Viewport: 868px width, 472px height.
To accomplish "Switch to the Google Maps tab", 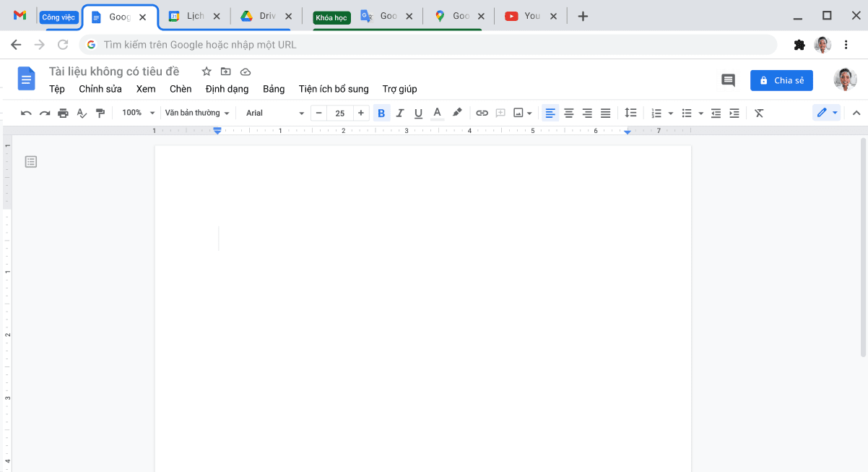I will (459, 16).
